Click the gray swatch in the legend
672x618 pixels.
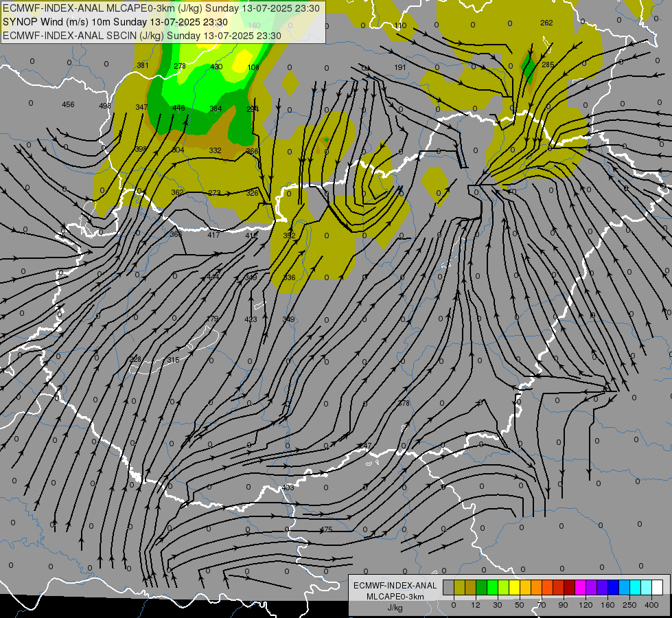(x=448, y=588)
